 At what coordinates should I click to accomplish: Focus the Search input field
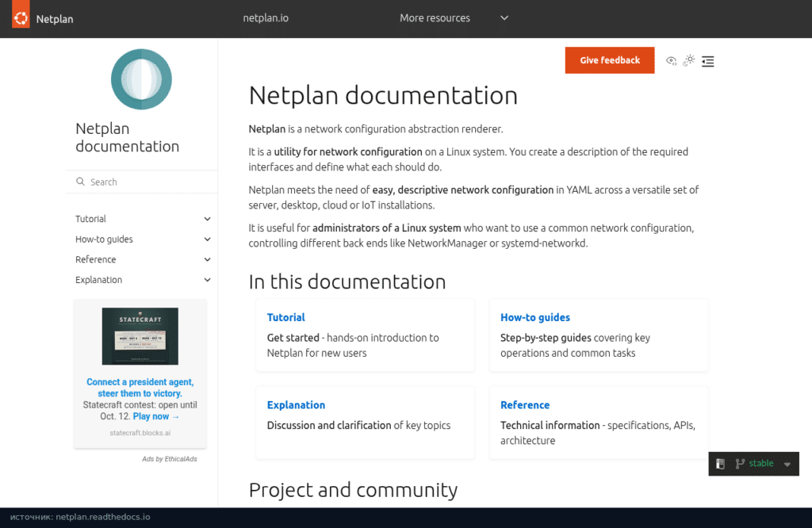141,182
